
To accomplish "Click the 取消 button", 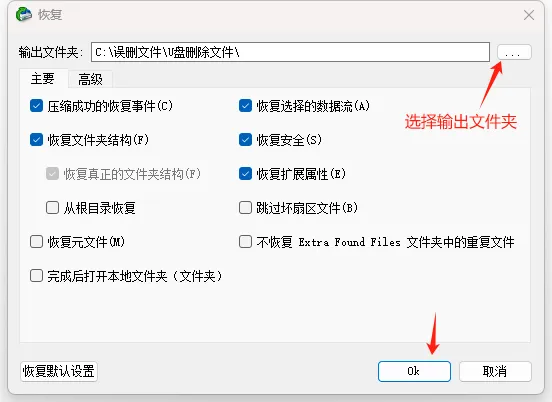I will click(x=495, y=371).
